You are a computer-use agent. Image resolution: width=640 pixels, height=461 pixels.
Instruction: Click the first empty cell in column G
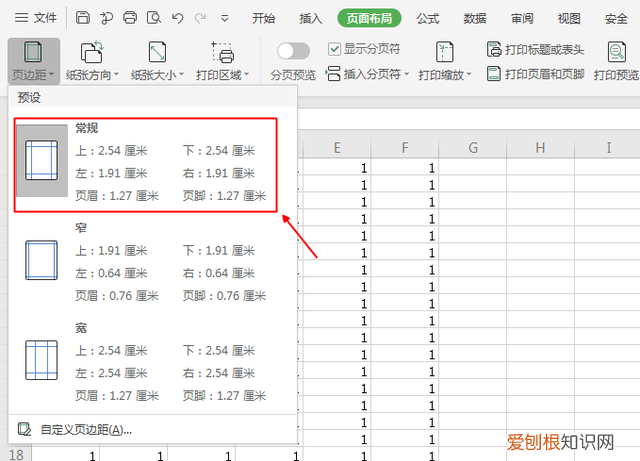point(473,167)
